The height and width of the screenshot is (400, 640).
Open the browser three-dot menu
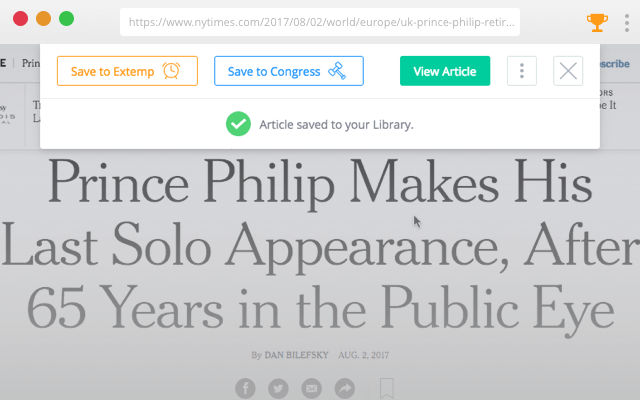626,21
